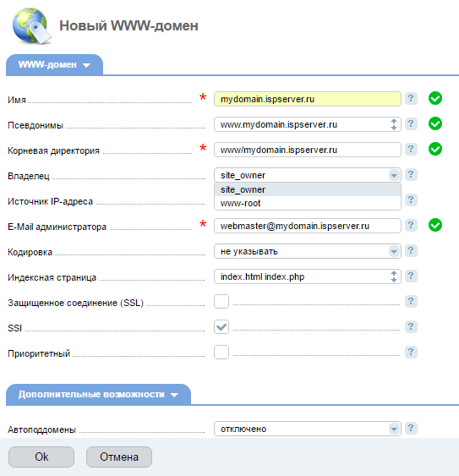Click help icon for E-Mail администратора

[411, 225]
